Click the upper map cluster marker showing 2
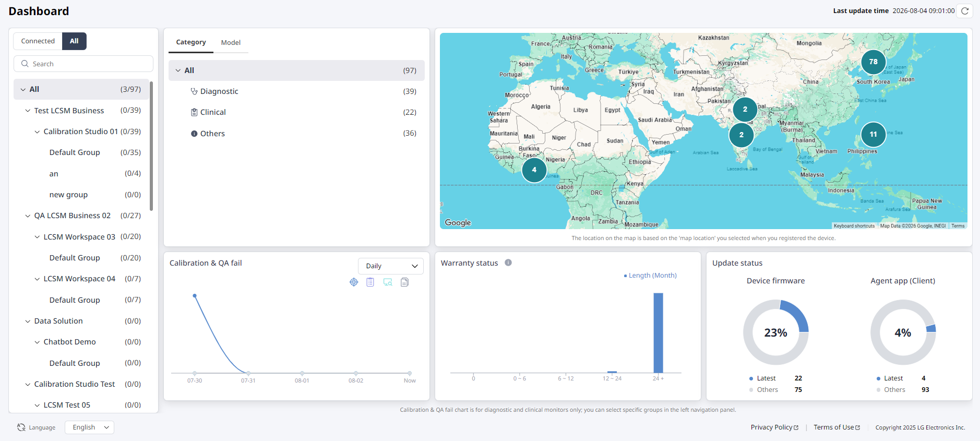 coord(745,109)
